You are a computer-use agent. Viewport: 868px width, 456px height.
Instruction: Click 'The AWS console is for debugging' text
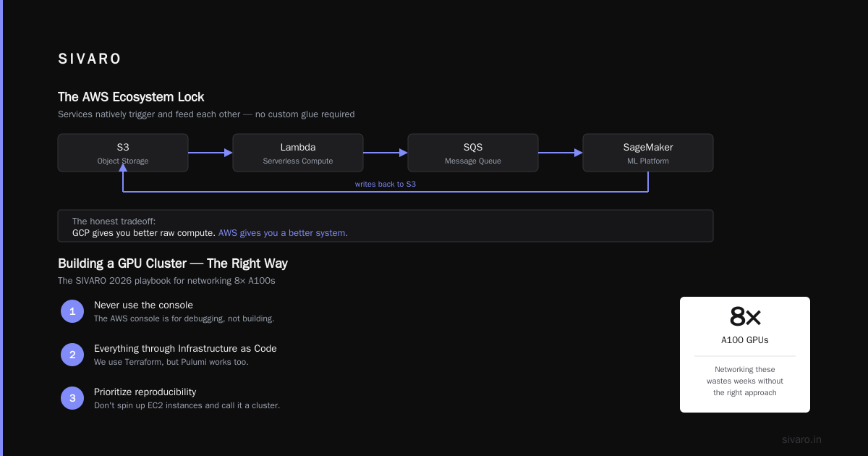pos(184,318)
